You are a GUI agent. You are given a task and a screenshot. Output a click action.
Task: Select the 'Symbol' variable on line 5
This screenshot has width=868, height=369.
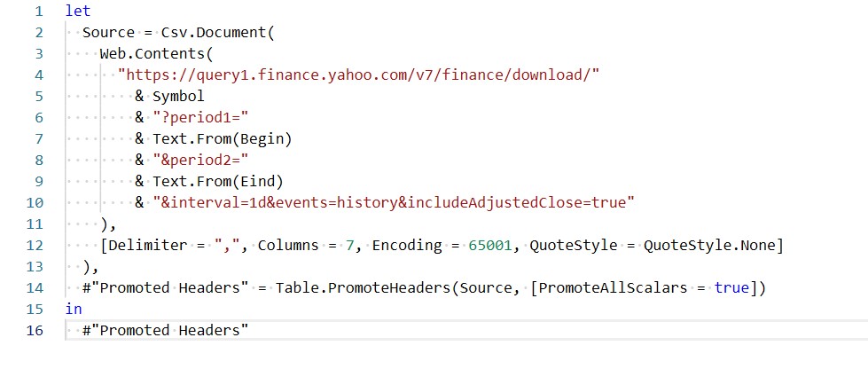click(178, 96)
